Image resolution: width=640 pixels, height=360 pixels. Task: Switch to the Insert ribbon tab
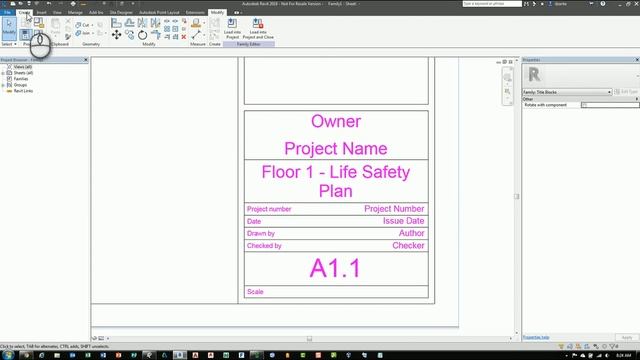click(41, 13)
